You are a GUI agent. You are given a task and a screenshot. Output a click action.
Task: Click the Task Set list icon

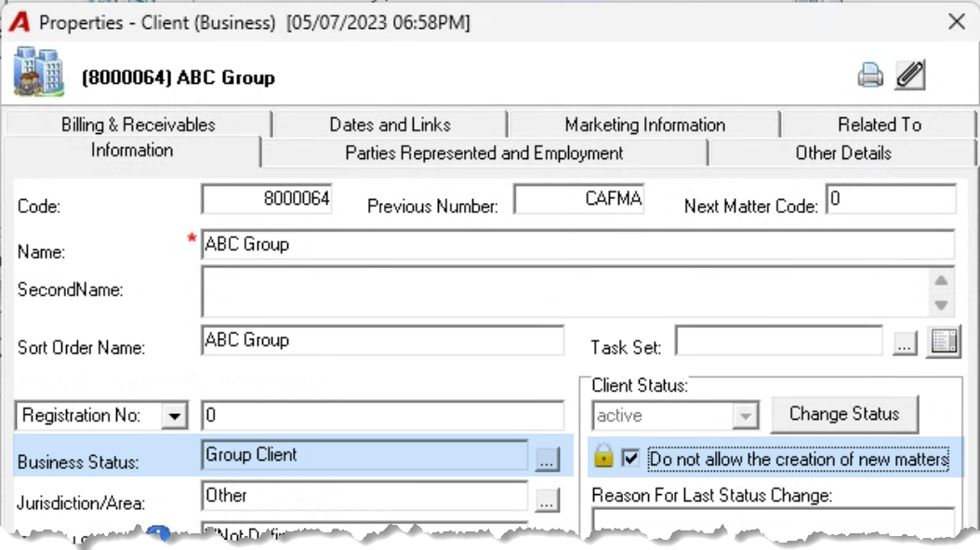tap(944, 342)
